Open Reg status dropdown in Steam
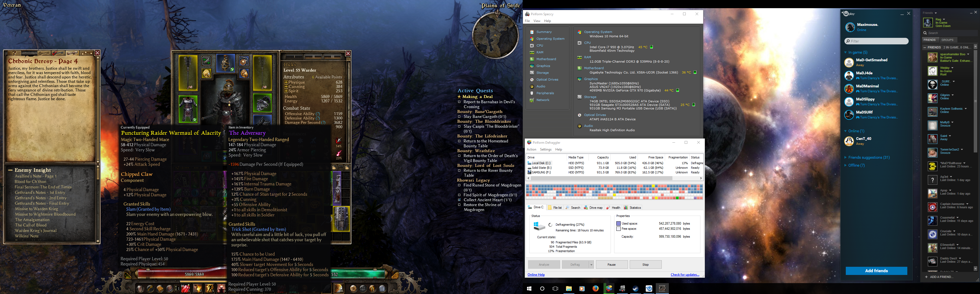980x294 pixels. 944,19
